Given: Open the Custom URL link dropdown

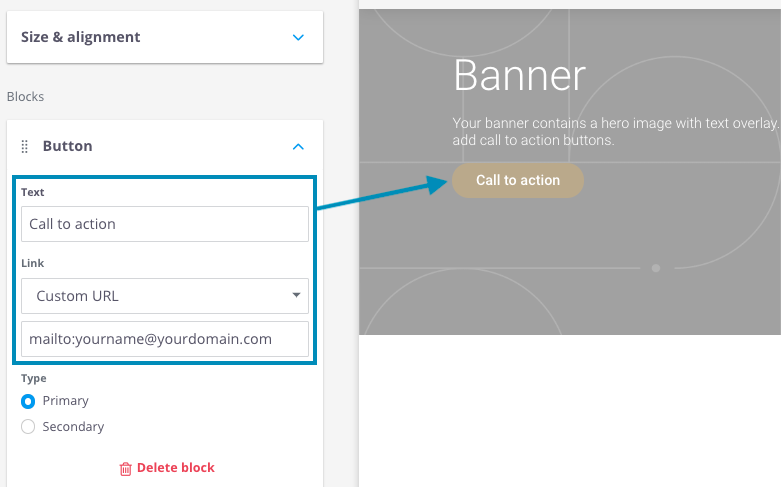Looking at the screenshot, I should [165, 296].
